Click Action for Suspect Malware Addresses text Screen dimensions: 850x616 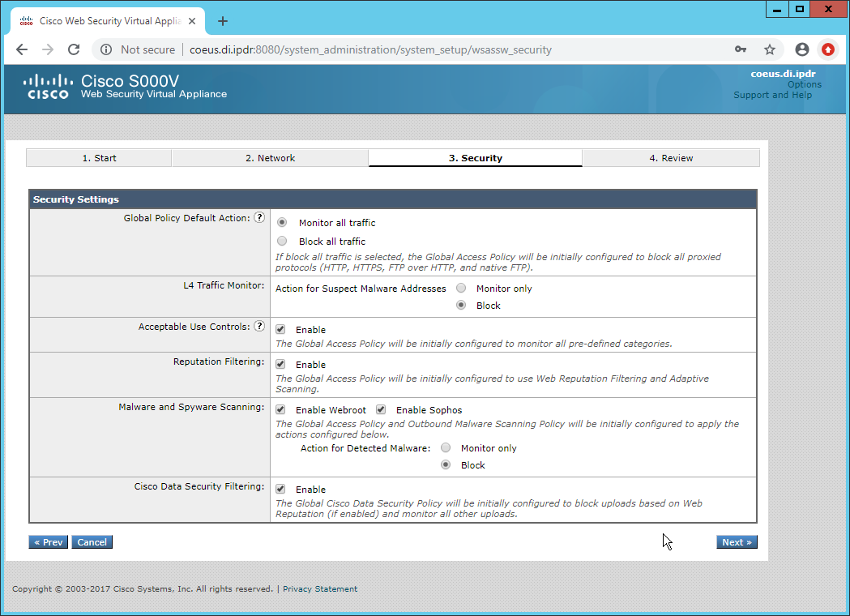click(361, 289)
